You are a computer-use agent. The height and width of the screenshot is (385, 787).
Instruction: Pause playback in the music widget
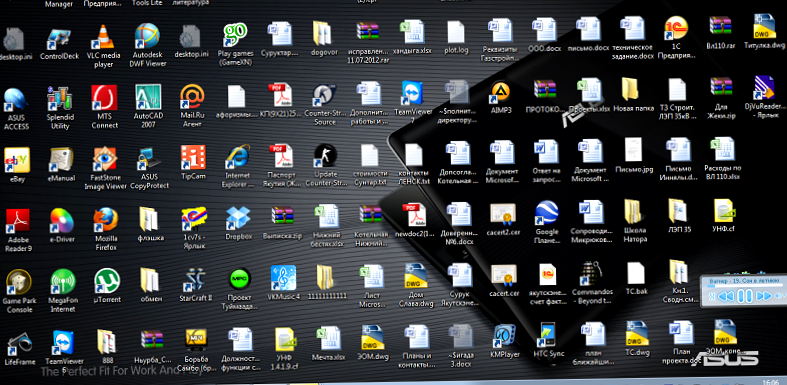click(745, 297)
